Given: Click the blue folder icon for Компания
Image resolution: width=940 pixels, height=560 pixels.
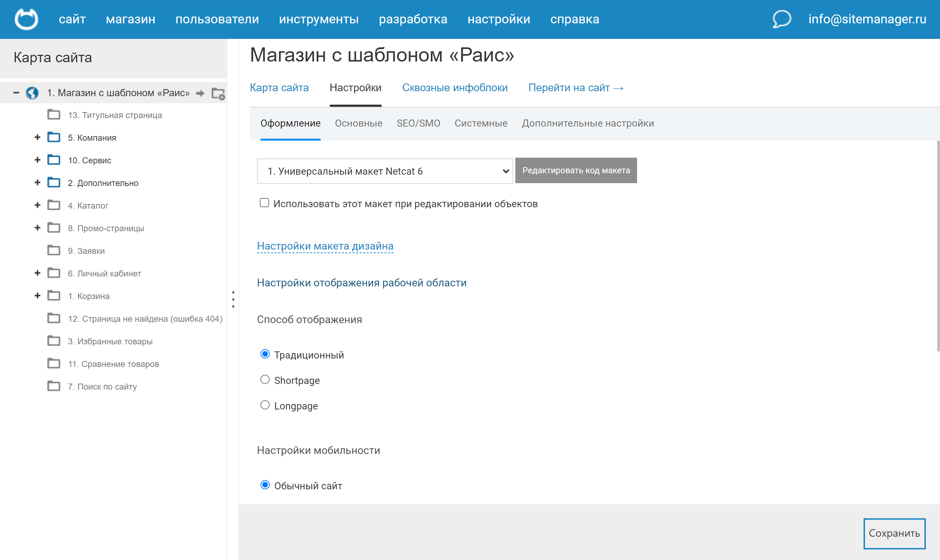Looking at the screenshot, I should (54, 138).
